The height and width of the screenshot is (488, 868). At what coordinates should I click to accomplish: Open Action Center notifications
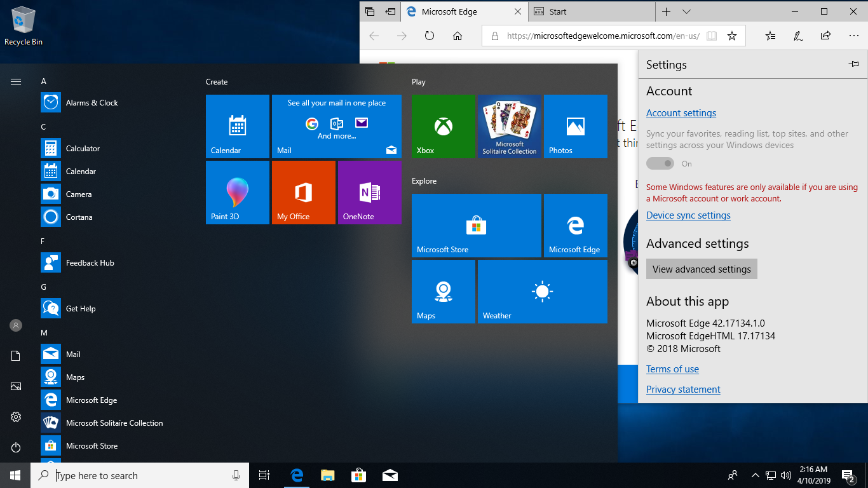point(848,475)
